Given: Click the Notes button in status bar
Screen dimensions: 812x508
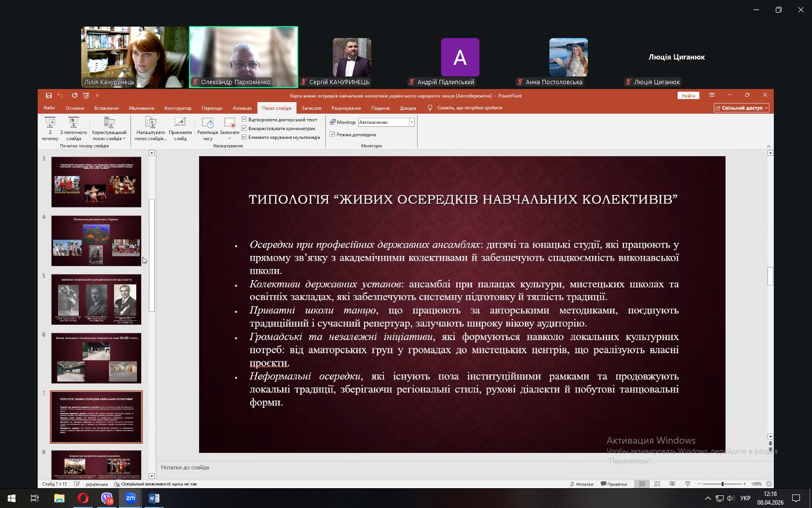Looking at the screenshot, I should click(581, 484).
